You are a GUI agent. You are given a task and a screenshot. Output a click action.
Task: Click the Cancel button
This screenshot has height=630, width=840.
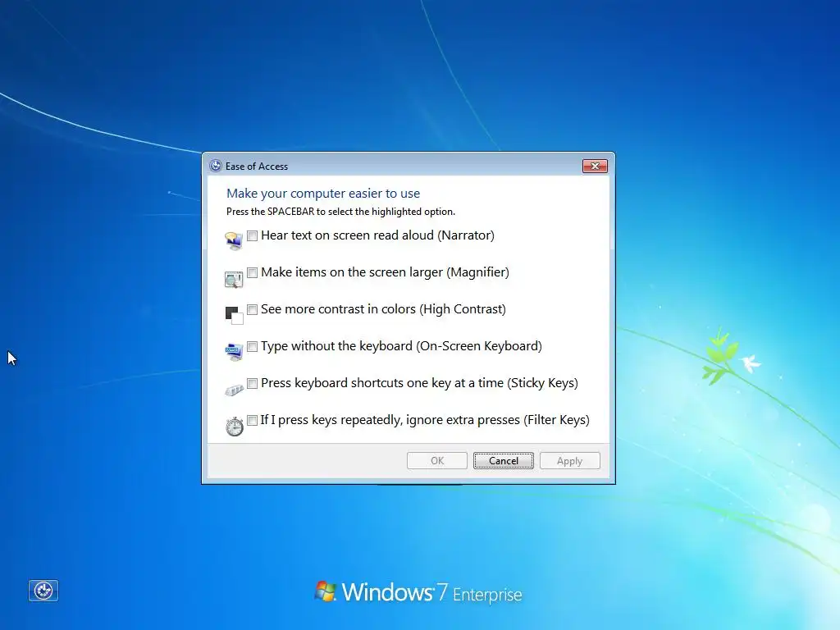point(504,461)
